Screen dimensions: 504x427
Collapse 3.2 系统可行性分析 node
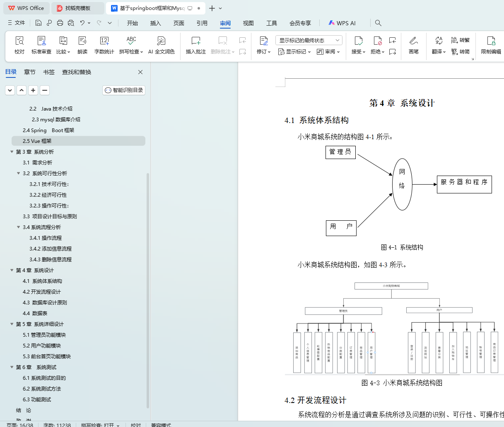(19, 174)
